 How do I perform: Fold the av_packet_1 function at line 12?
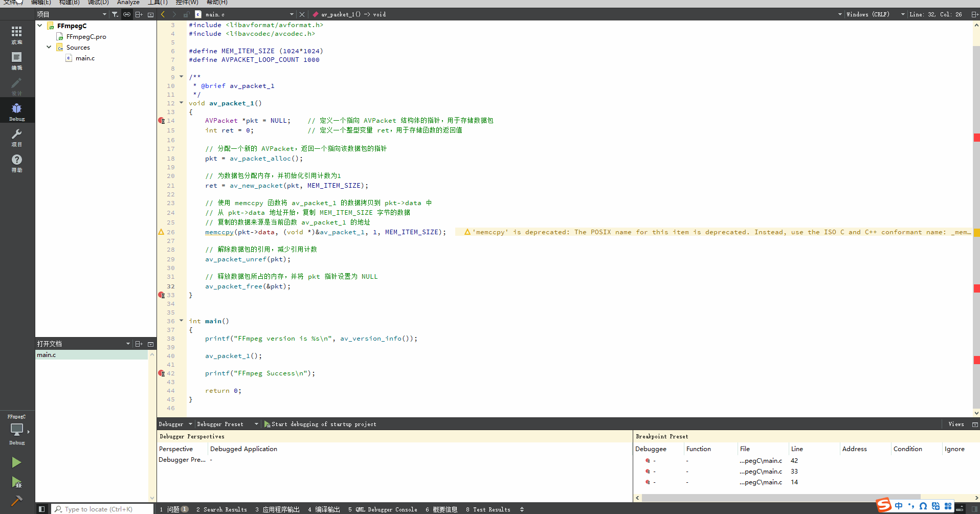point(181,103)
